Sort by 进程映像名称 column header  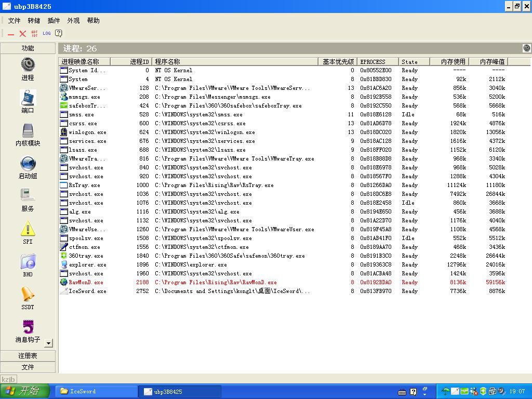point(85,61)
